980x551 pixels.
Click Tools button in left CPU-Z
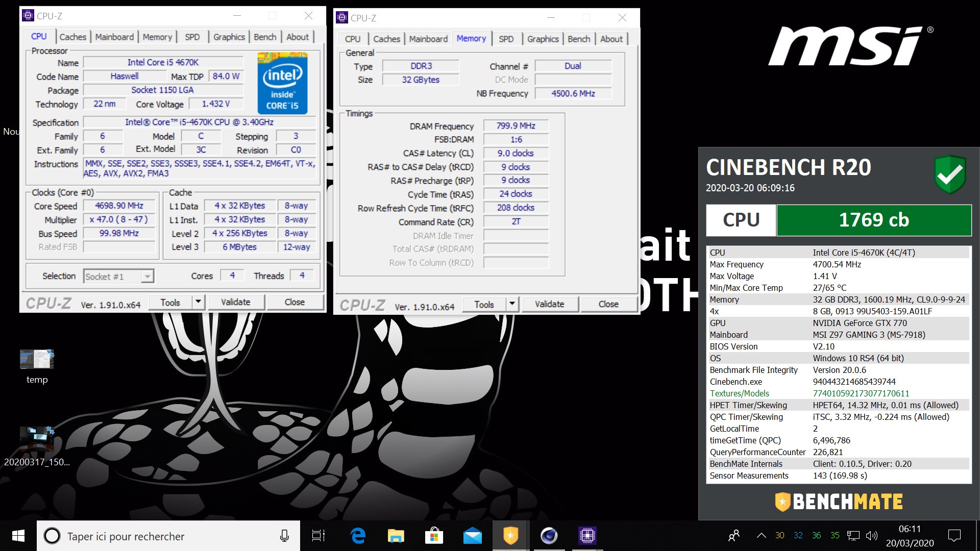pos(170,302)
